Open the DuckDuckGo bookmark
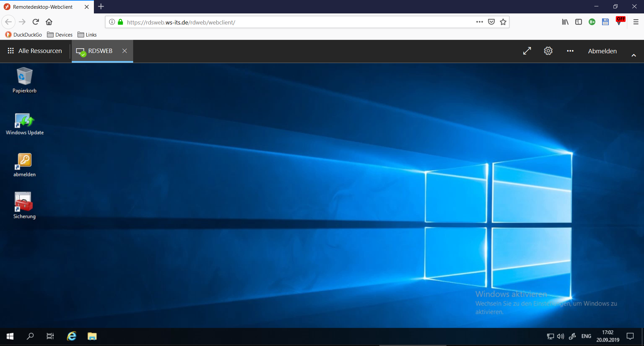This screenshot has height=346, width=644. (23, 35)
